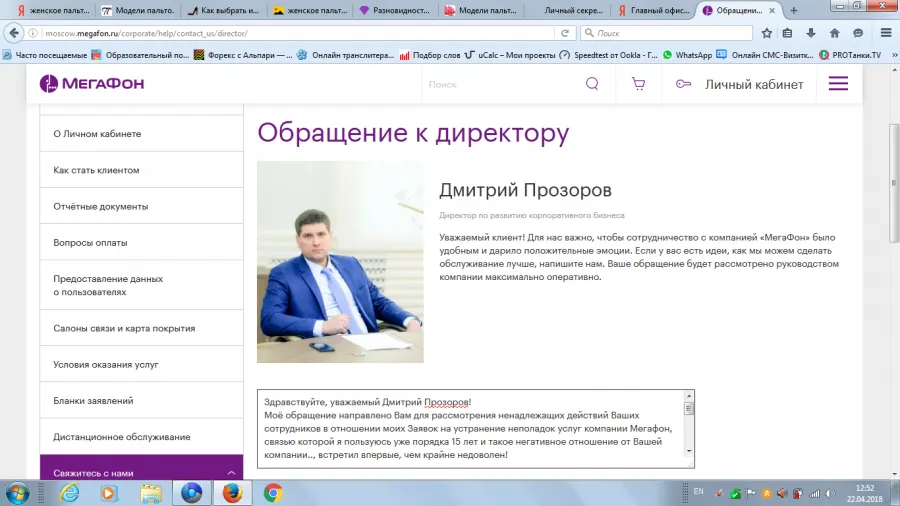This screenshot has width=900, height=506.
Task: Switch to the Модели пальто tab
Action: coord(137,10)
